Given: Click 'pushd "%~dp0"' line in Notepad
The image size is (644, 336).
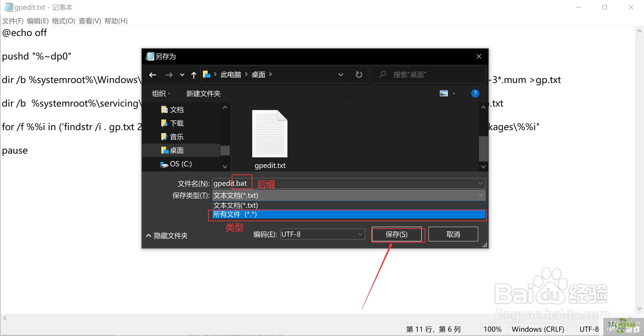Looking at the screenshot, I should 36,56.
